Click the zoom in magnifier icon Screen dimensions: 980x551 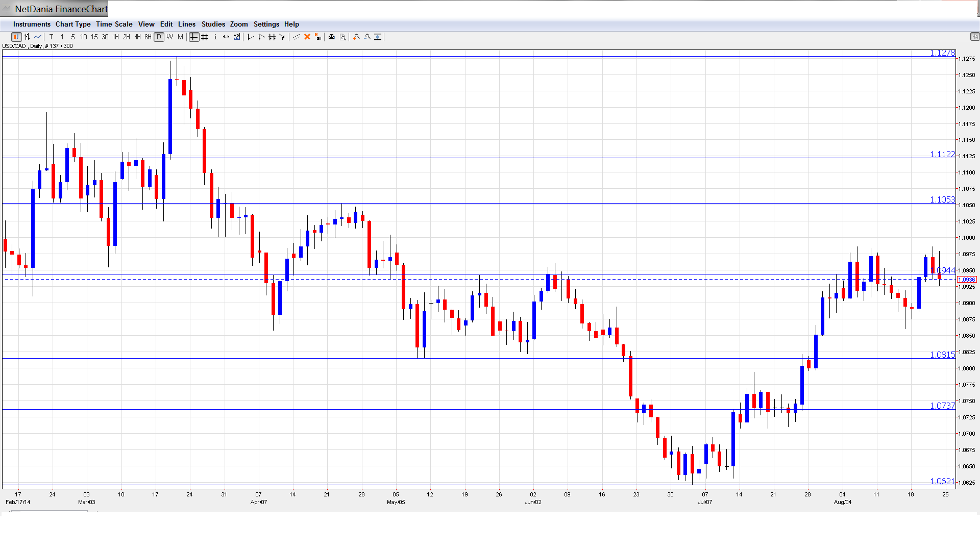(x=357, y=37)
